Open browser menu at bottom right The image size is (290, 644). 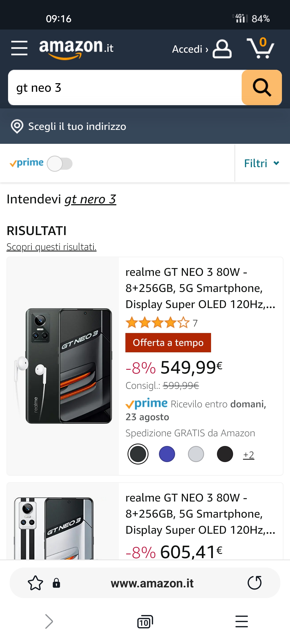point(241,621)
